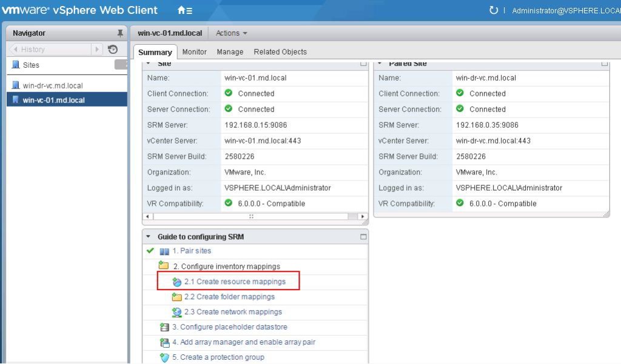Image resolution: width=621 pixels, height=364 pixels.
Task: Click the Create resource mappings icon
Action: click(176, 282)
